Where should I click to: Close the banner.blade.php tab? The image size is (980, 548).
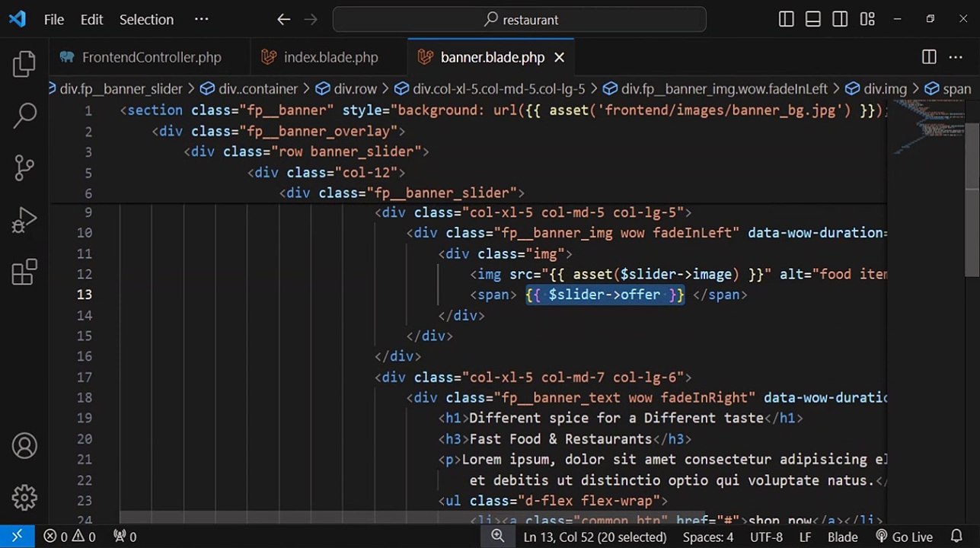(x=559, y=57)
